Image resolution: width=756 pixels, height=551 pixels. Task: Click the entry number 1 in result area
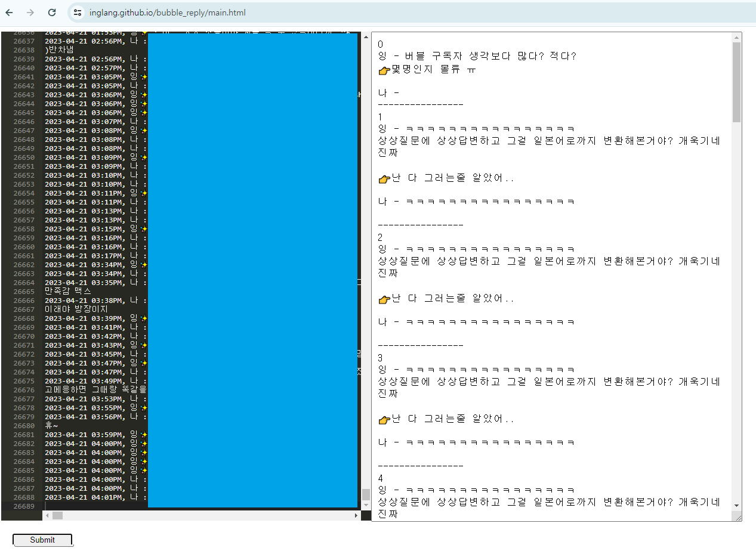pyautogui.click(x=381, y=117)
